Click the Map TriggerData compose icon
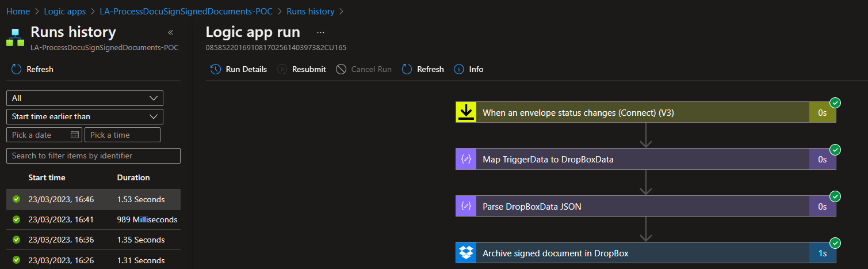868x269 pixels. click(x=466, y=160)
